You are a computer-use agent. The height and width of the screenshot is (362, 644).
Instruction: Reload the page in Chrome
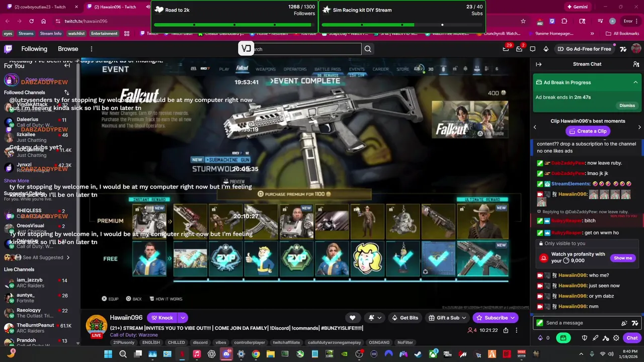click(x=31, y=21)
